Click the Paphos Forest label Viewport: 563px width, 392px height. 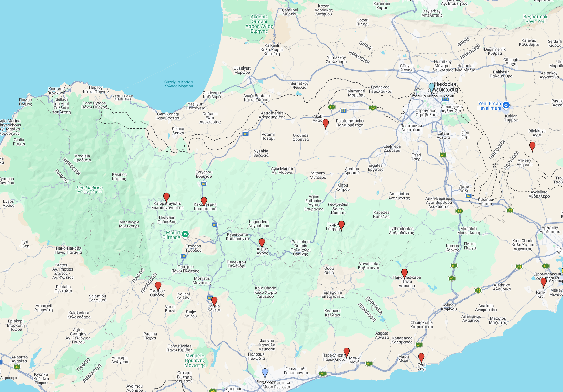[90, 190]
